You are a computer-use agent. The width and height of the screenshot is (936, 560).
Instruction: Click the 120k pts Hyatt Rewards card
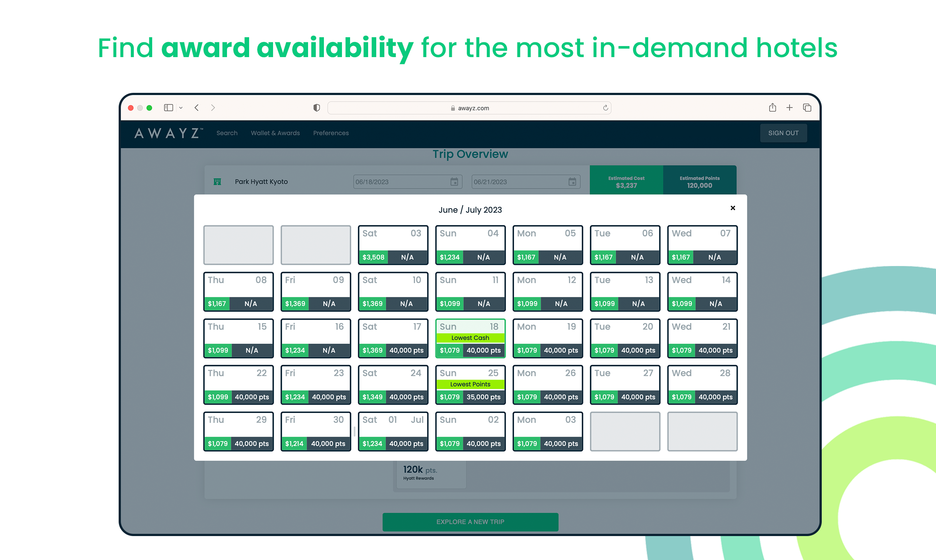(431, 474)
